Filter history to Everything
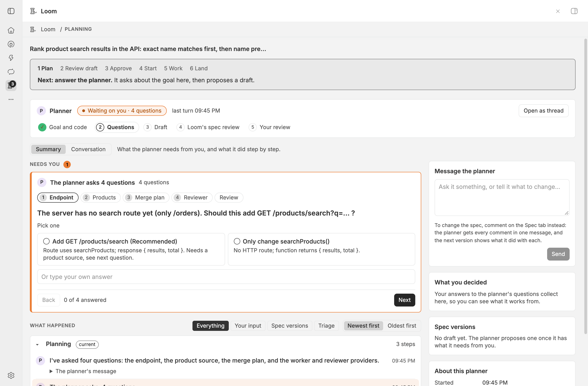This screenshot has height=386, width=588. tap(210, 325)
